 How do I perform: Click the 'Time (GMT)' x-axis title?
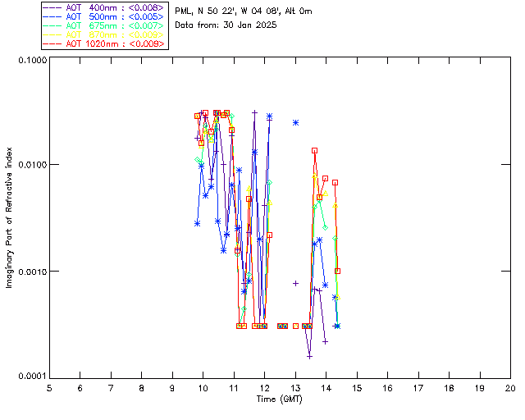click(280, 399)
